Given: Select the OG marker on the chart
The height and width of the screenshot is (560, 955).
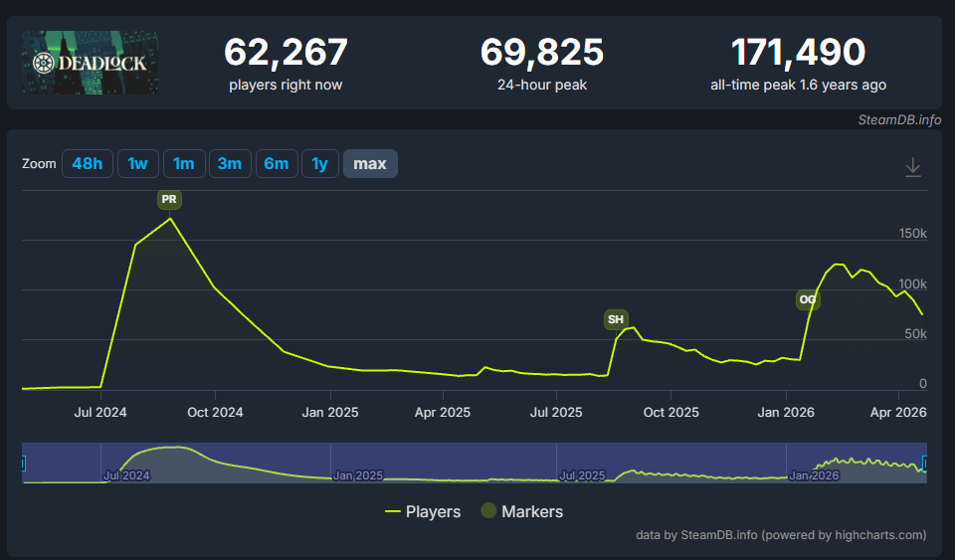Looking at the screenshot, I should pos(808,299).
